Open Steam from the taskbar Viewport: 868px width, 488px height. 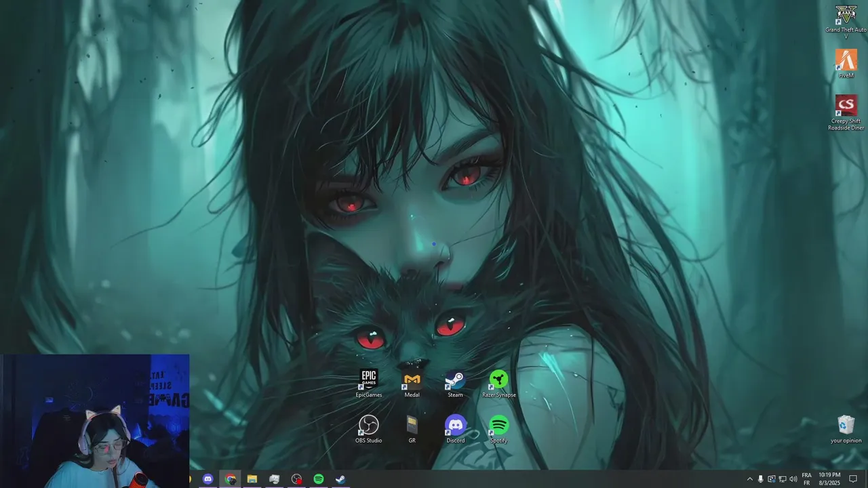tap(340, 479)
